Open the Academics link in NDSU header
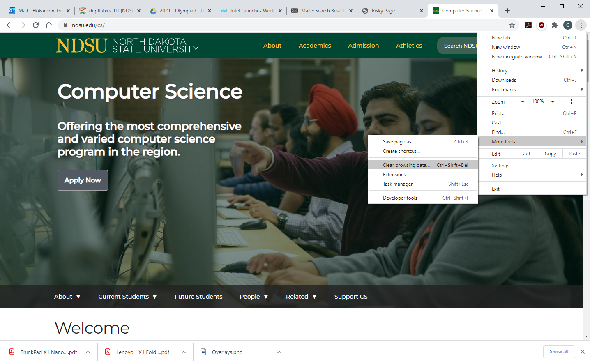 (x=315, y=46)
